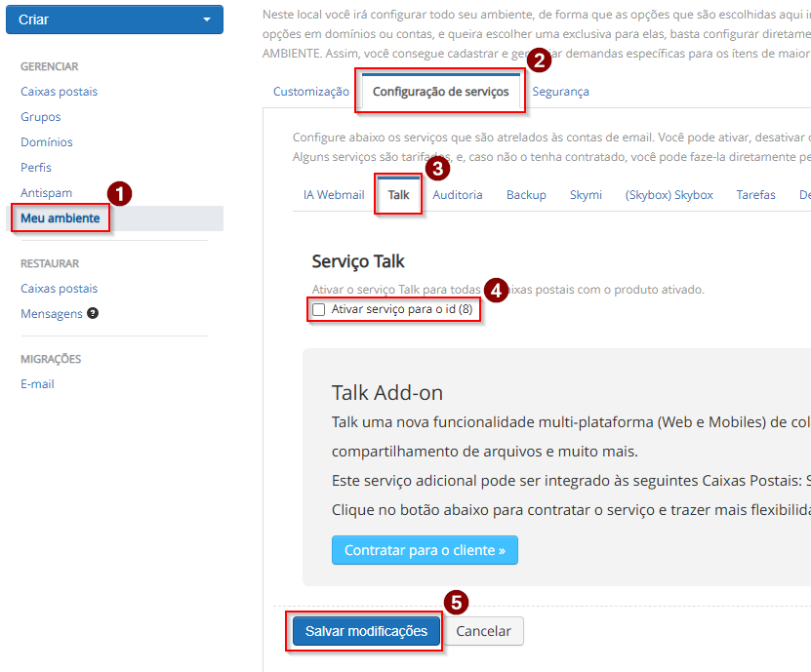Switch to the Backup service tab

pyautogui.click(x=526, y=195)
